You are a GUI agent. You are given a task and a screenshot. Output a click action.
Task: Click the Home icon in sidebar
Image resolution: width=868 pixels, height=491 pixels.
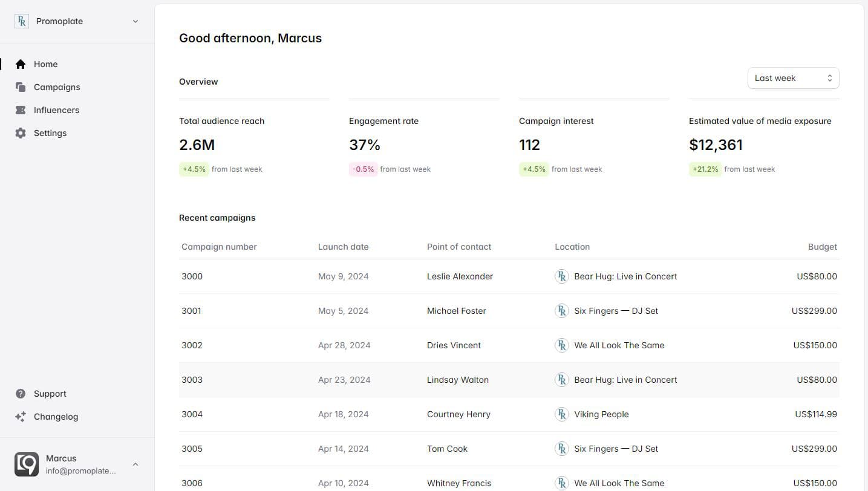21,64
